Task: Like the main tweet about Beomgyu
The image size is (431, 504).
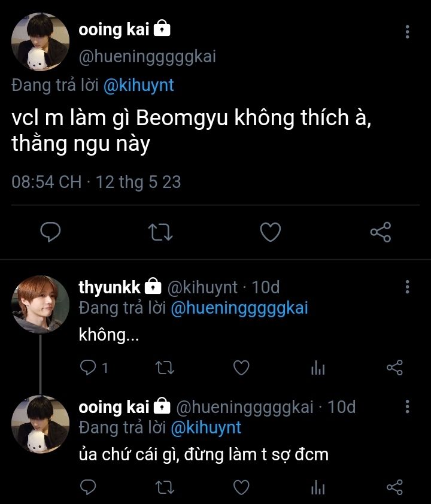Action: click(x=271, y=232)
